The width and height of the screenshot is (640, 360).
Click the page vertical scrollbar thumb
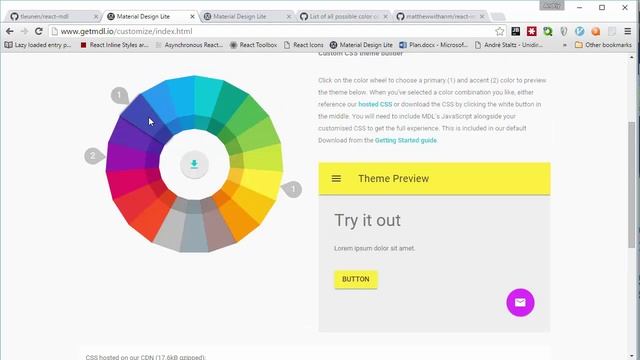(632, 184)
